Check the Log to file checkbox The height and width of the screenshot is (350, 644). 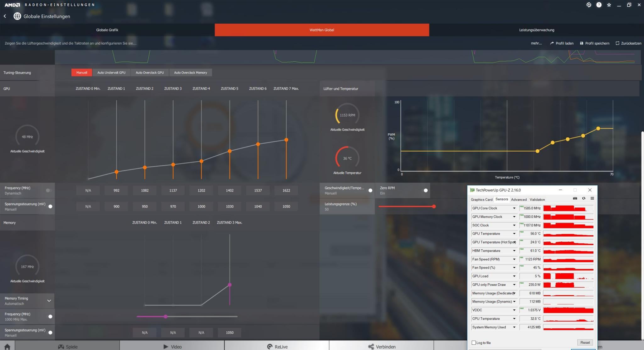pyautogui.click(x=474, y=343)
